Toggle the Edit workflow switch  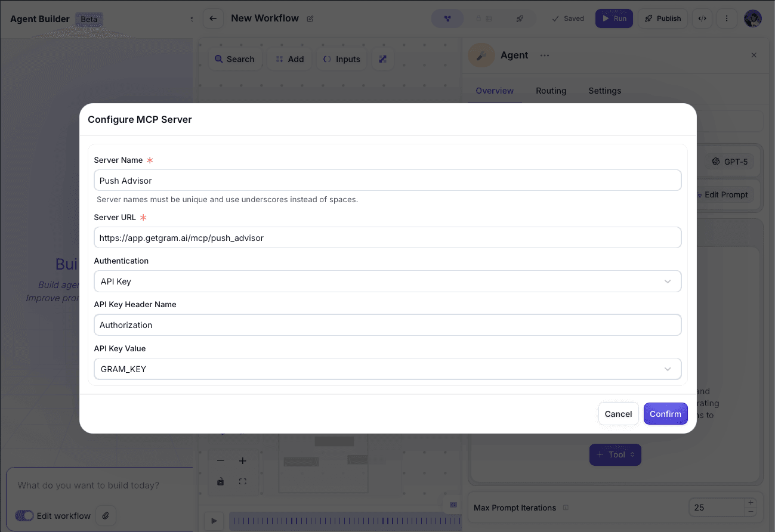23,515
